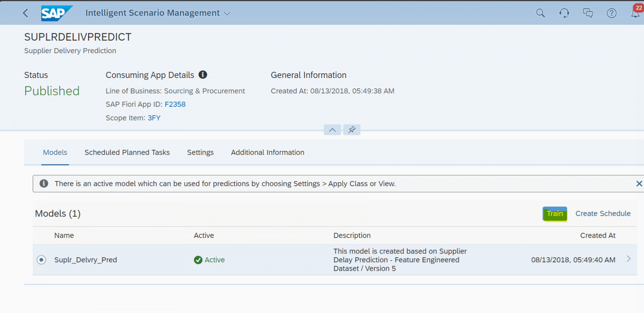Click the Consuming App Details info icon
The width and height of the screenshot is (644, 313).
[203, 75]
